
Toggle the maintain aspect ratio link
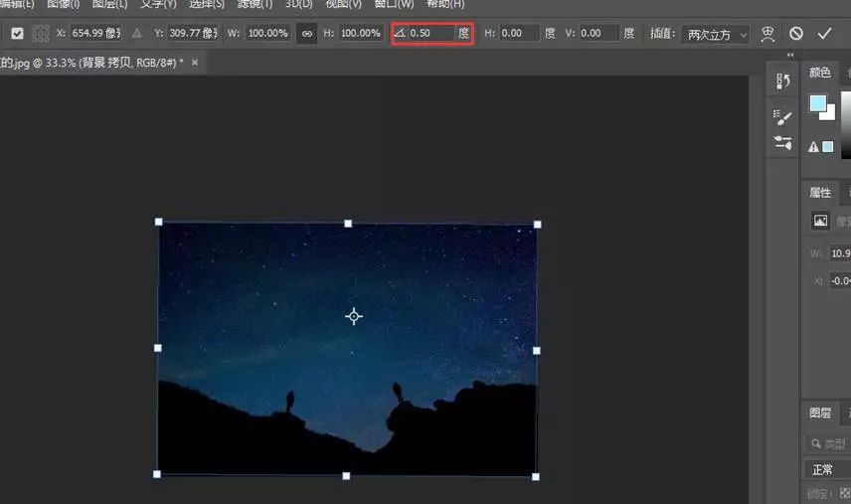[306, 34]
